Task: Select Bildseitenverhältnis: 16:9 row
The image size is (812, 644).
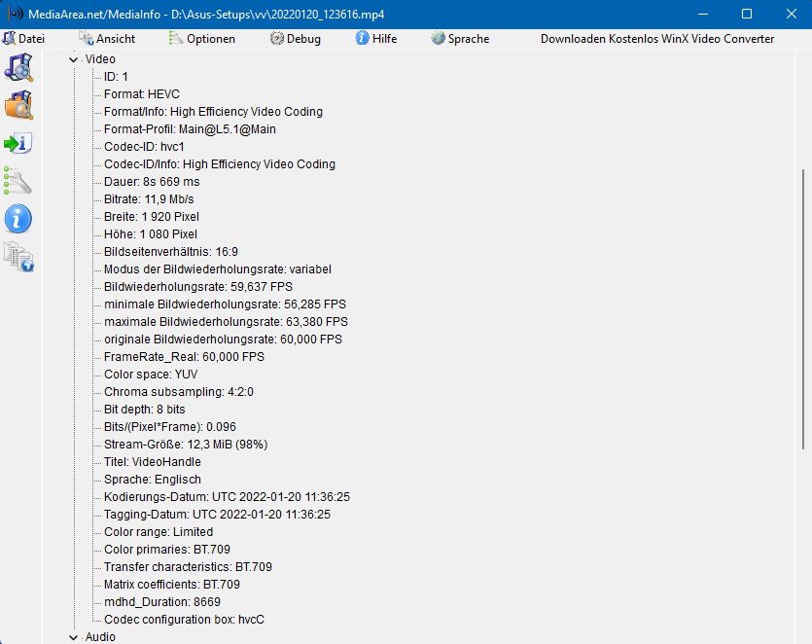Action: pyautogui.click(x=171, y=252)
